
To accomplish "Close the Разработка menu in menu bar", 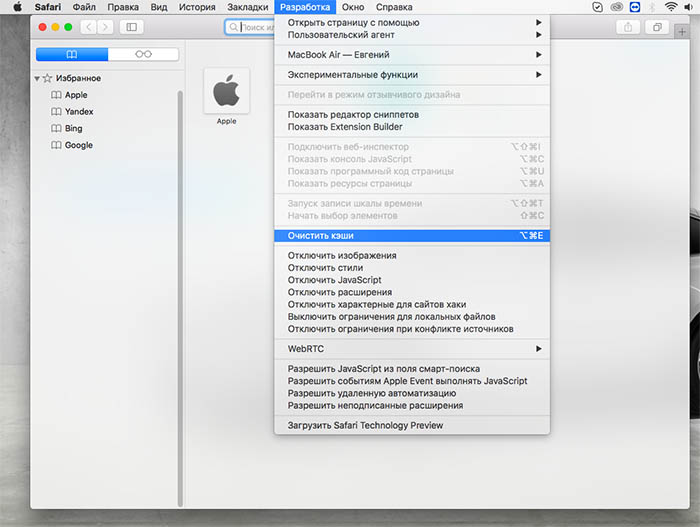I will [305, 7].
